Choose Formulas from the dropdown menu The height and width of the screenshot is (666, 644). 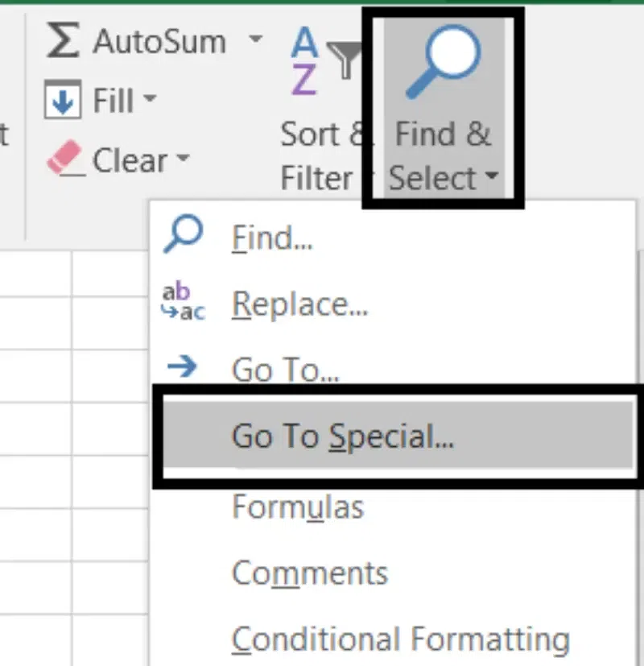click(x=298, y=507)
